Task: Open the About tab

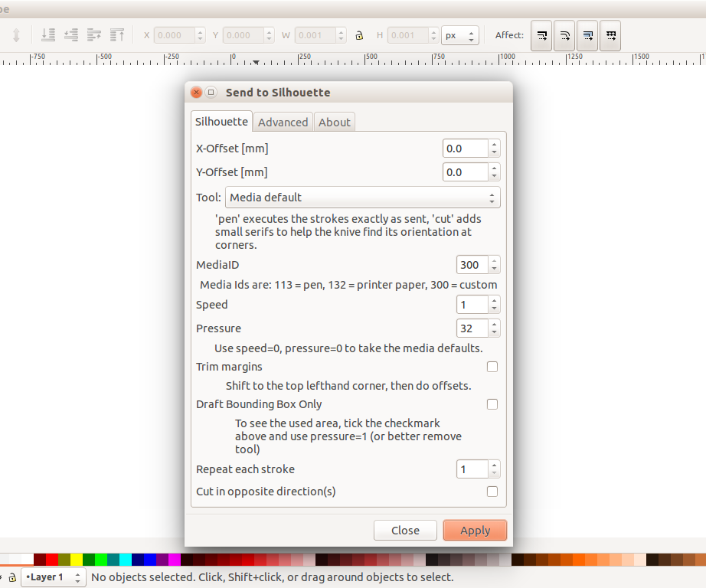Action: [x=334, y=121]
